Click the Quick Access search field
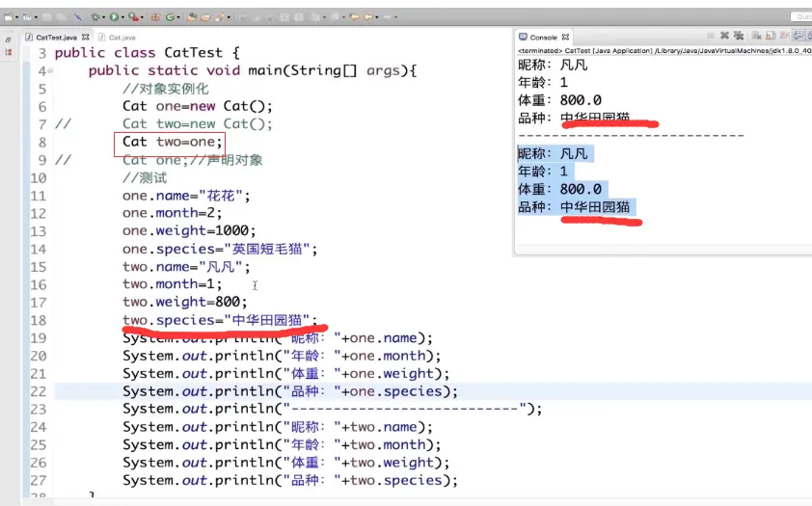The height and width of the screenshot is (506, 812). (x=801, y=17)
